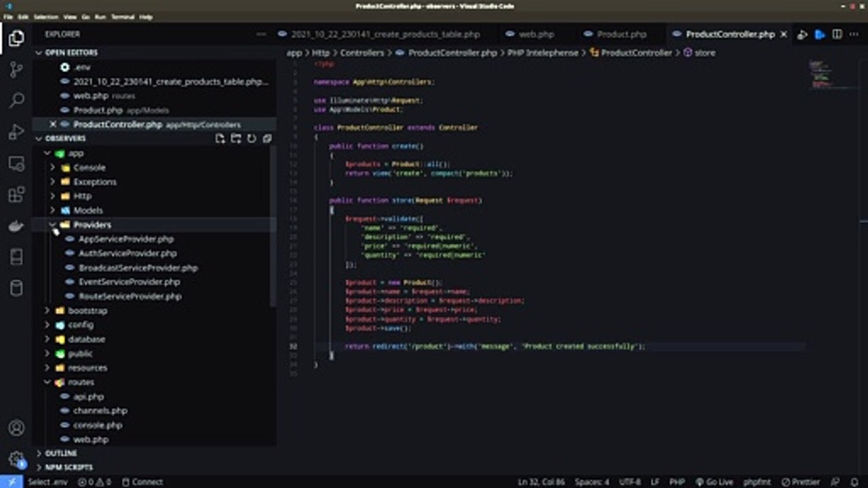
Task: Open the Run and Debug view
Action: pos(16,132)
